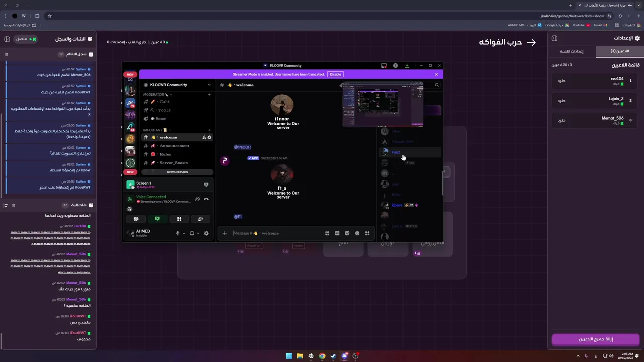Deafen audio with the headphones icon
Viewport: 644px width, 362px height.
tap(192, 233)
